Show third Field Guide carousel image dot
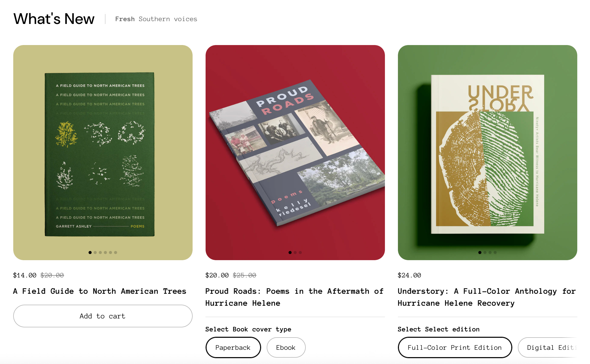The width and height of the screenshot is (590, 364). [x=100, y=253]
